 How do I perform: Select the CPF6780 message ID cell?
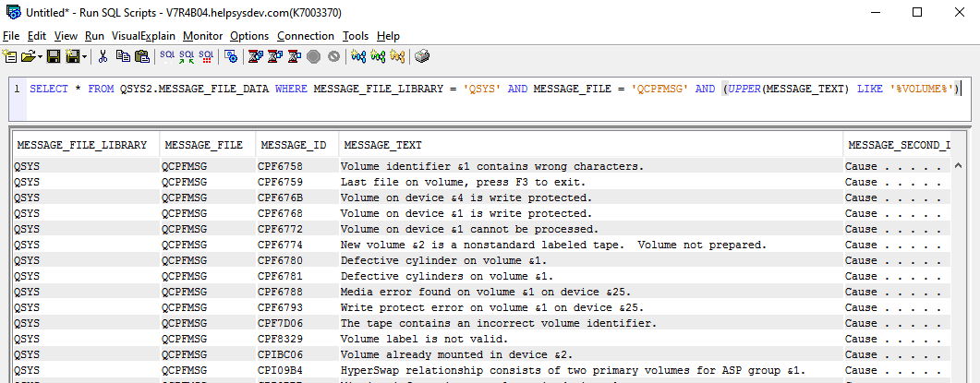tap(297, 260)
